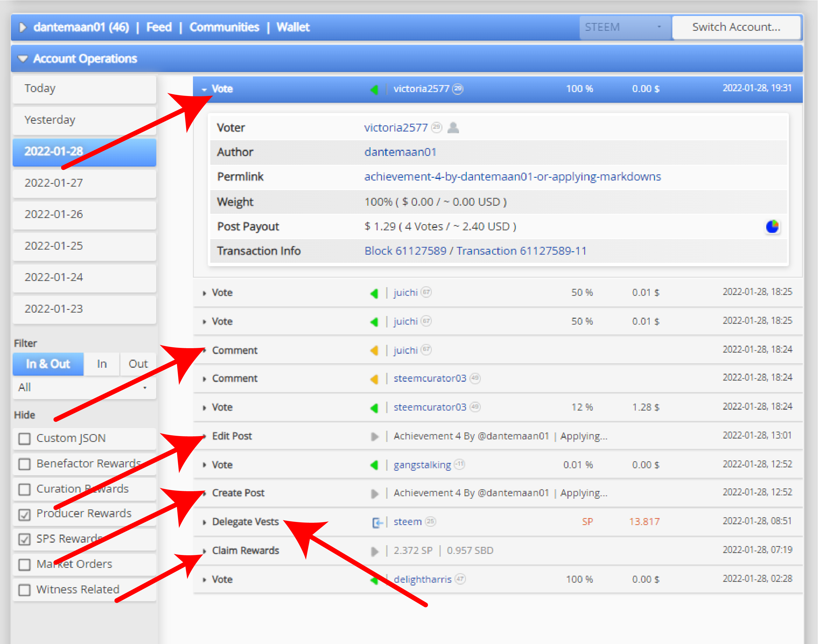Viewport: 818px width, 644px height.
Task: Expand the steemcurator03 Vote row
Action: (x=204, y=408)
